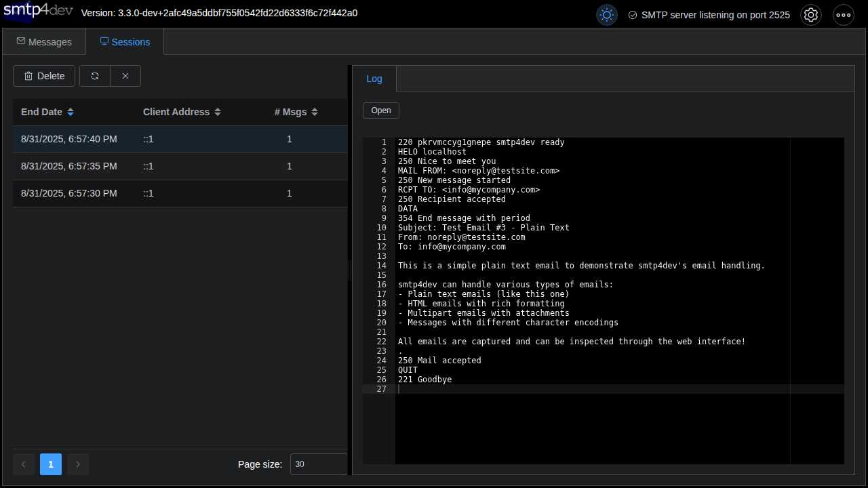This screenshot has width=868, height=488.
Task: Go to the previous page arrow
Action: (x=24, y=464)
